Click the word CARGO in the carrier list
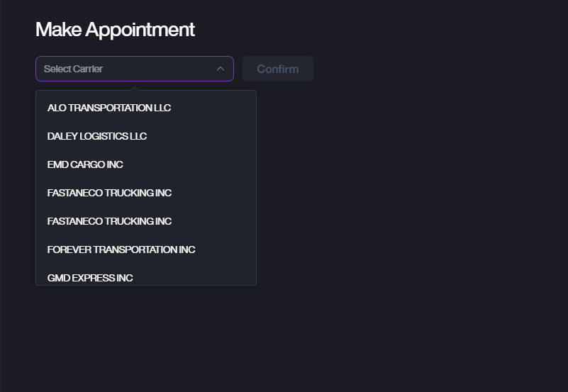Image resolution: width=568 pixels, height=392 pixels. pyautogui.click(x=87, y=164)
